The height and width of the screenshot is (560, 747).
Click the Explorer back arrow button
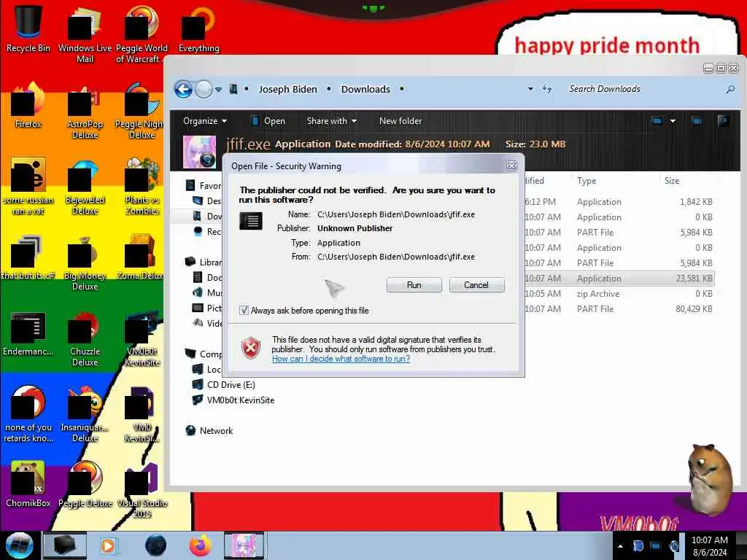pos(183,89)
